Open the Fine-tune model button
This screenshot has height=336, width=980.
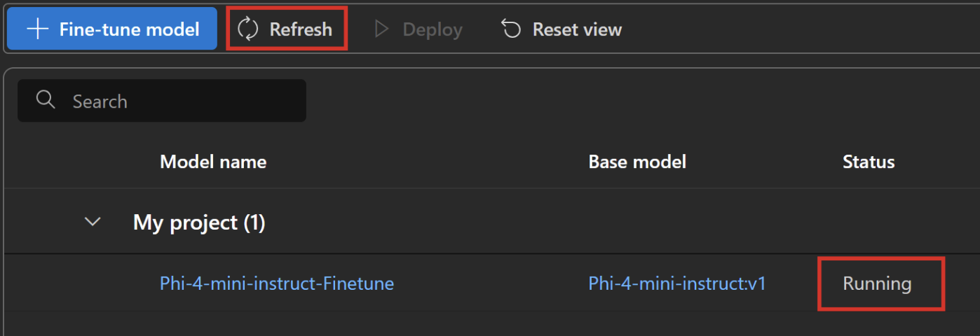(x=112, y=29)
